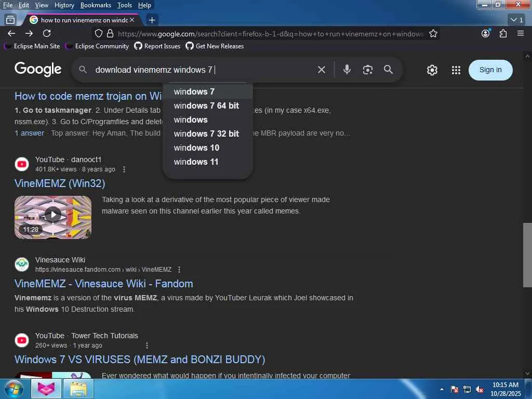This screenshot has height=399, width=532.
Task: Open a new tab with plus button
Action: [x=152, y=20]
